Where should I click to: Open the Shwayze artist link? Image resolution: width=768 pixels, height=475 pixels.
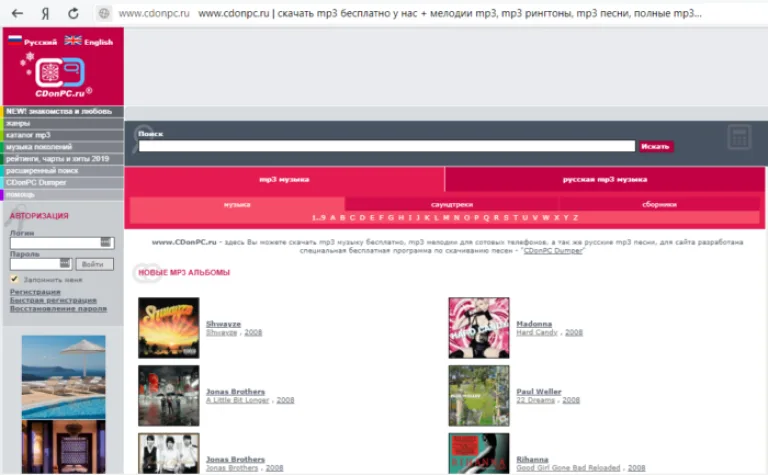pos(223,324)
